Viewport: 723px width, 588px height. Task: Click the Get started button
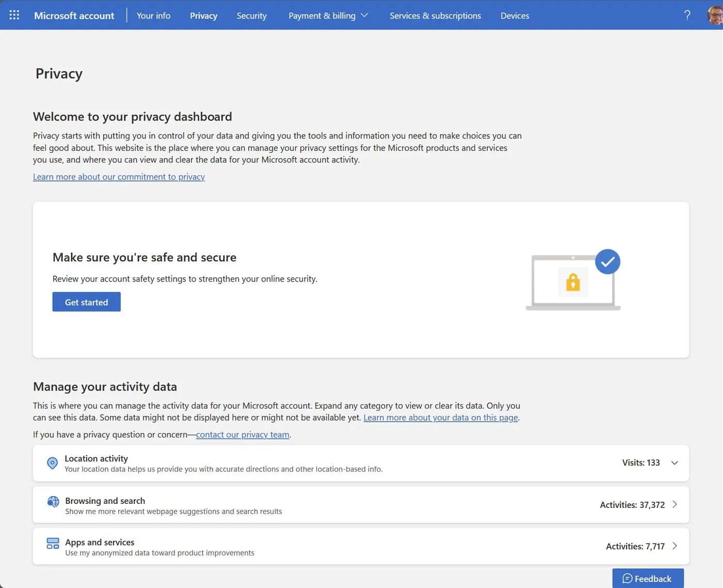click(x=86, y=302)
